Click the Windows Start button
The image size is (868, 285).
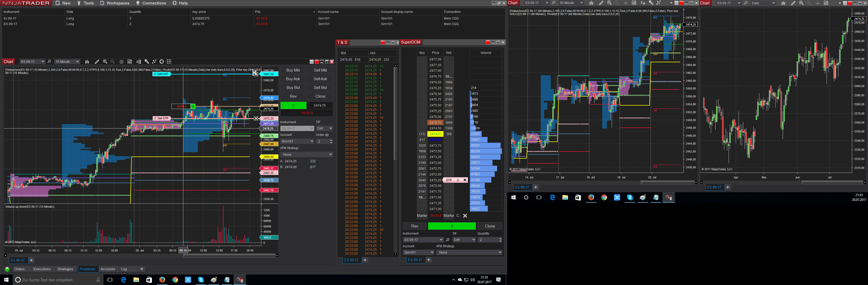click(x=6, y=280)
